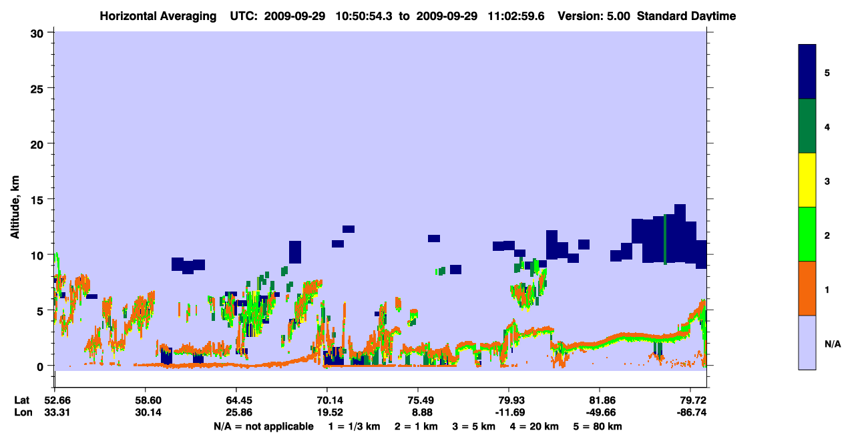Click the dark blue level 5 legend swatch
Viewport: 868px width, 445px height.
click(807, 72)
